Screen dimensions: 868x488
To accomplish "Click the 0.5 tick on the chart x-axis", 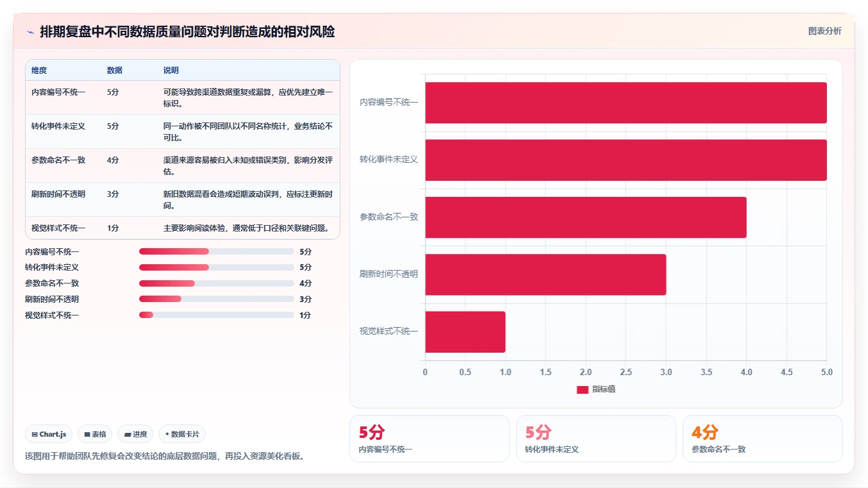I will tap(465, 372).
